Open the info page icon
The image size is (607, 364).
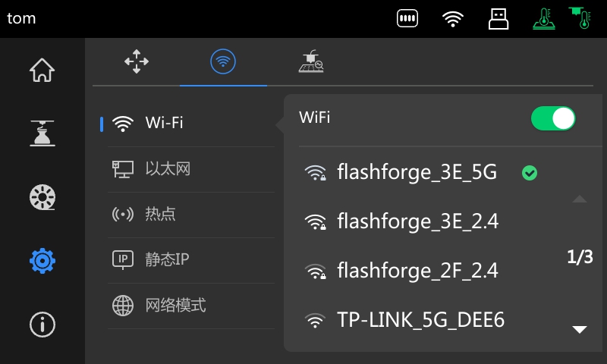pos(42,324)
